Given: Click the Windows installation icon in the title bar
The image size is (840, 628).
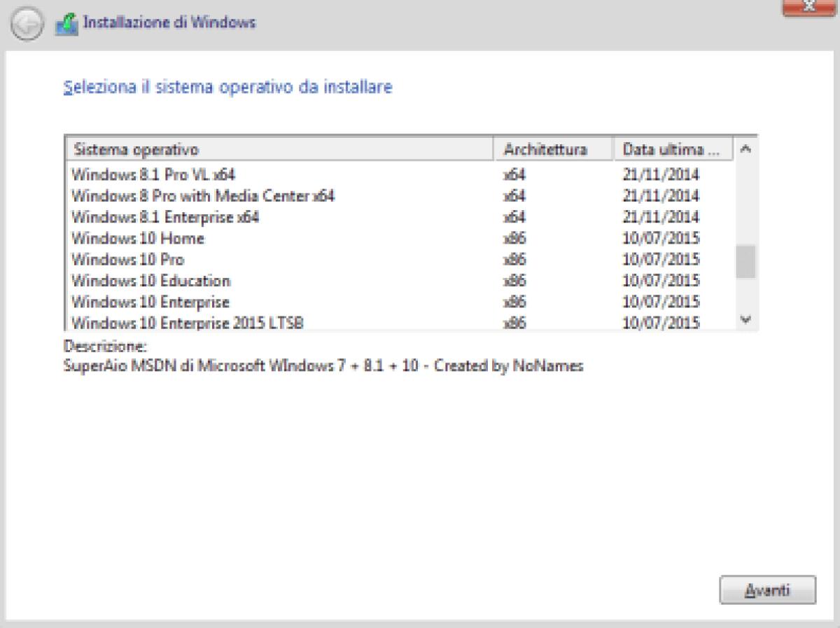Looking at the screenshot, I should click(67, 22).
